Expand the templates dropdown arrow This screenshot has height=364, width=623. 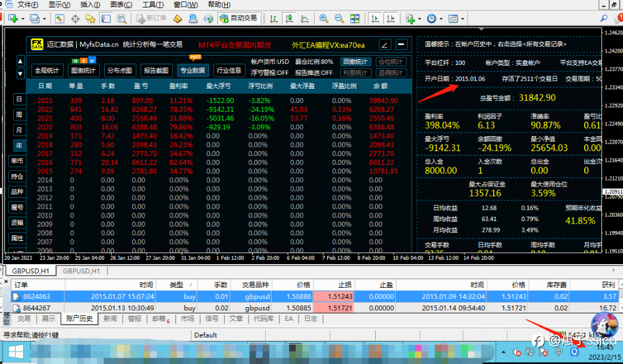463,19
